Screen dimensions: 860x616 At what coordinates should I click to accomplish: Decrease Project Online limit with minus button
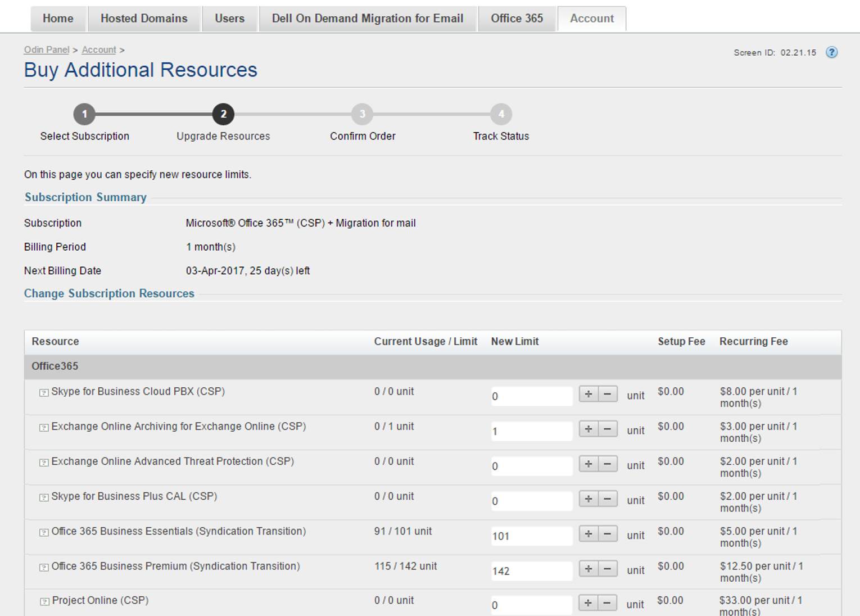607,603
